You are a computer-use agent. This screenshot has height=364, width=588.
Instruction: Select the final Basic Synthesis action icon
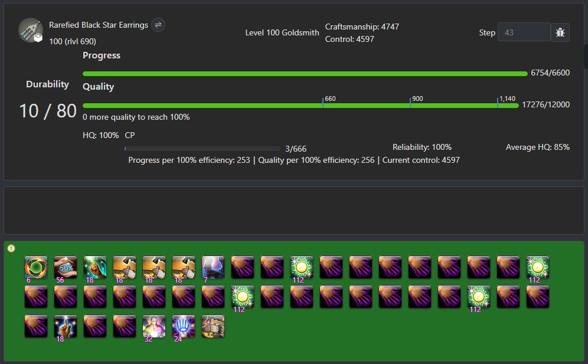tap(213, 326)
